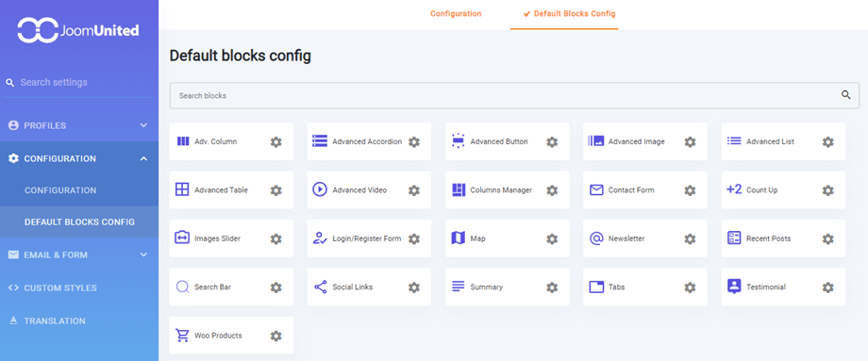
Task: Open settings gear for Advanced List block
Action: pyautogui.click(x=827, y=142)
